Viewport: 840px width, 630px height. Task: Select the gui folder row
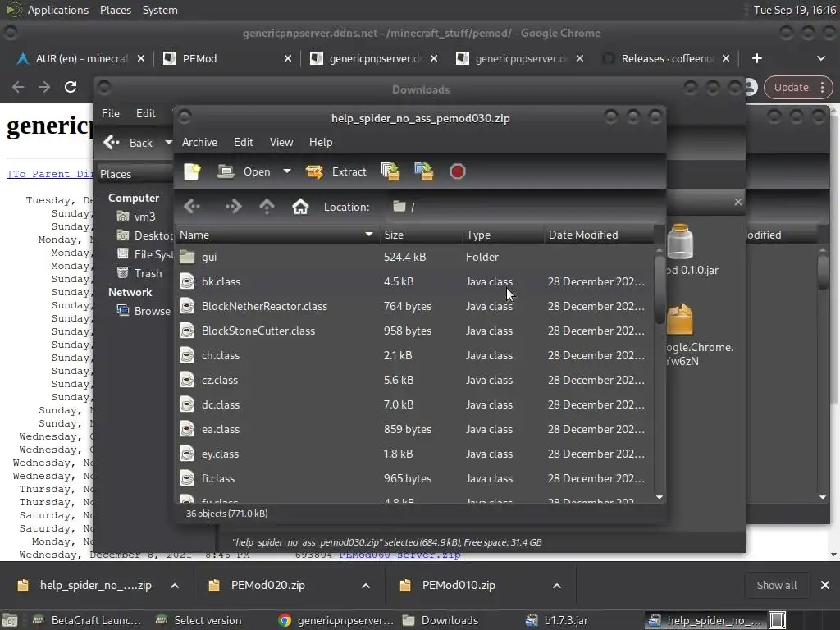[414, 257]
